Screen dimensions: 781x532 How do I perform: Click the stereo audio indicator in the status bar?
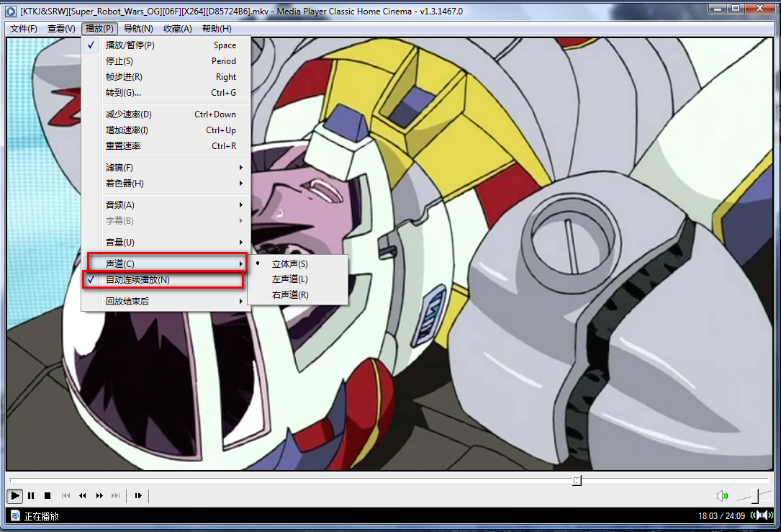[x=762, y=515]
